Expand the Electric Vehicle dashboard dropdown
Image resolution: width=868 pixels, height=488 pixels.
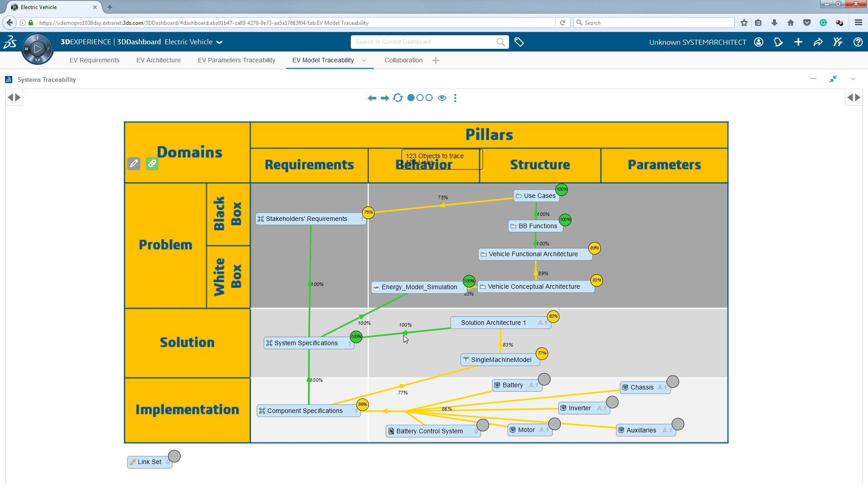click(220, 42)
